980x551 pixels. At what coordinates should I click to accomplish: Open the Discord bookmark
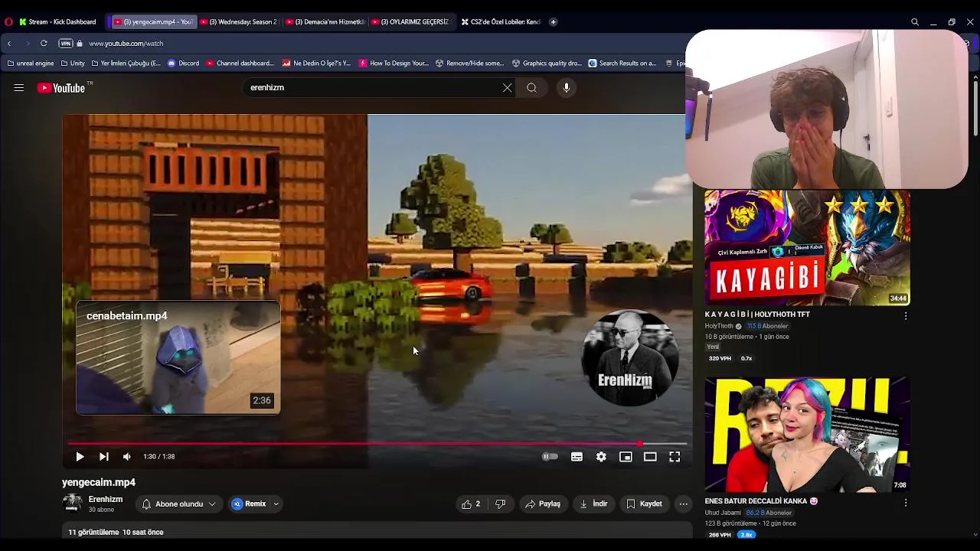coord(184,64)
